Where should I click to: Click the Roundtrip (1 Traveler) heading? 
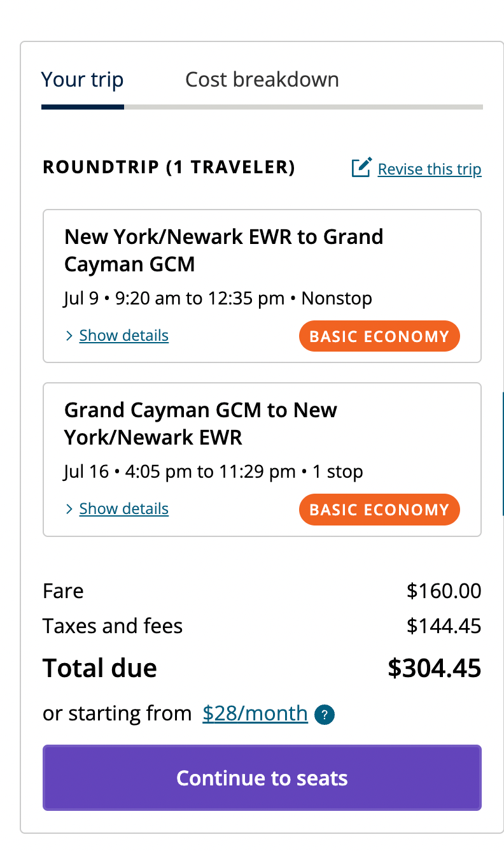pos(169,168)
